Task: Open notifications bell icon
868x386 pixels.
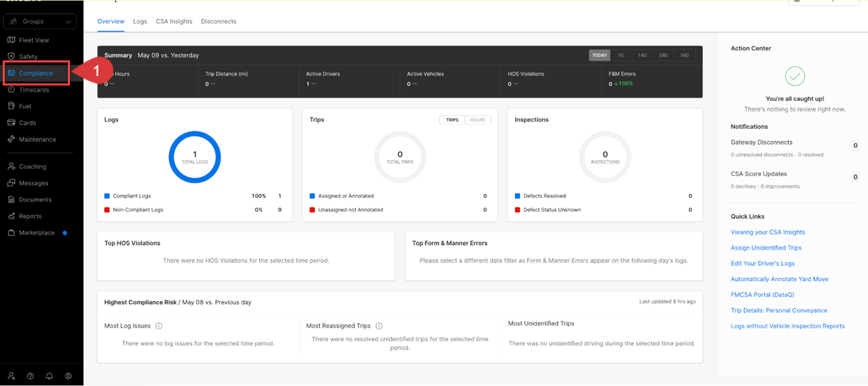Action: click(50, 376)
